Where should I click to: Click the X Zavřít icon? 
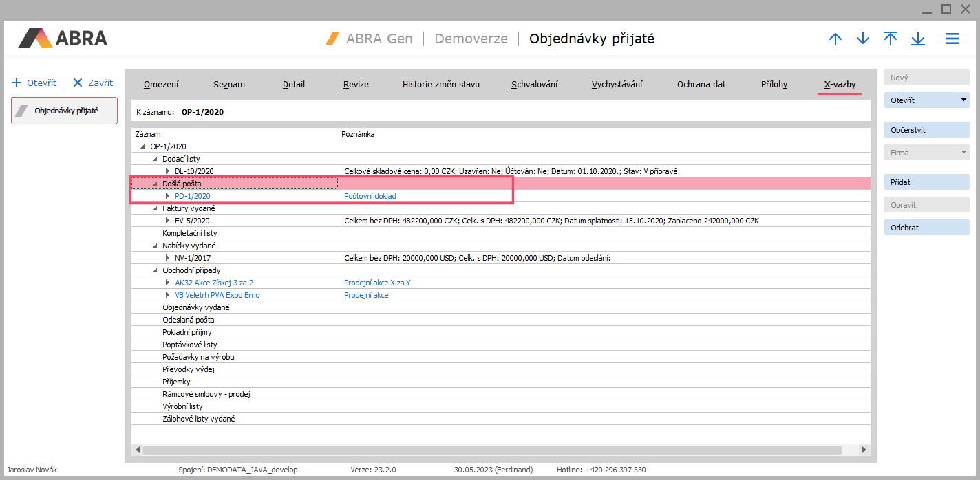(77, 83)
